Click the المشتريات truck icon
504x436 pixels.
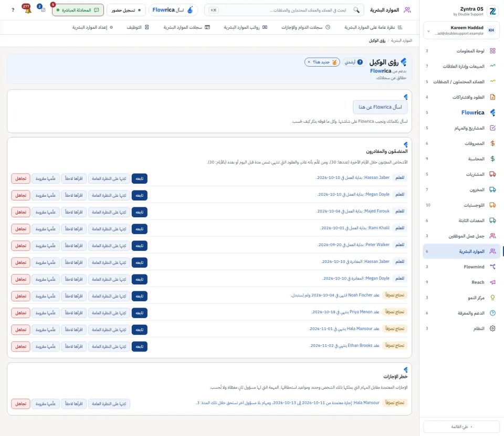click(492, 174)
